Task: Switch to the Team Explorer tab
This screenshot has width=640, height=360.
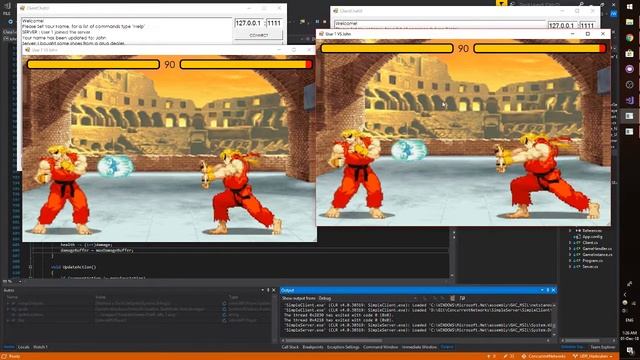Action: coord(603,347)
